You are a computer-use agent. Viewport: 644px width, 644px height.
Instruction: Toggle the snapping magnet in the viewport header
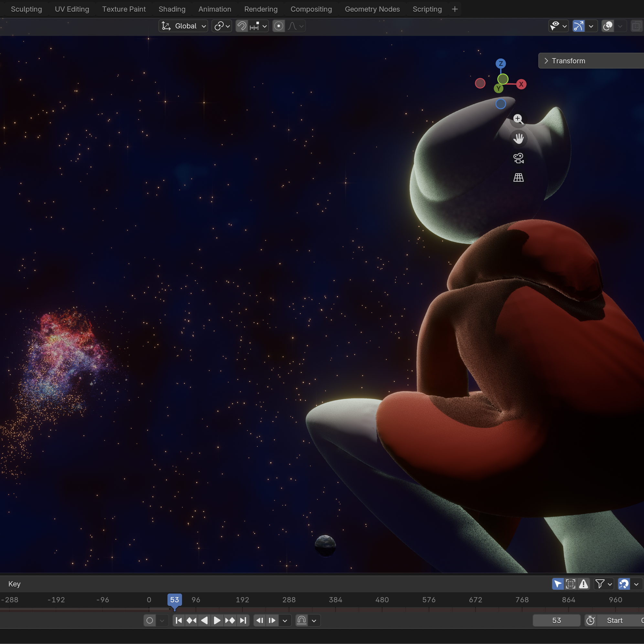pos(242,26)
